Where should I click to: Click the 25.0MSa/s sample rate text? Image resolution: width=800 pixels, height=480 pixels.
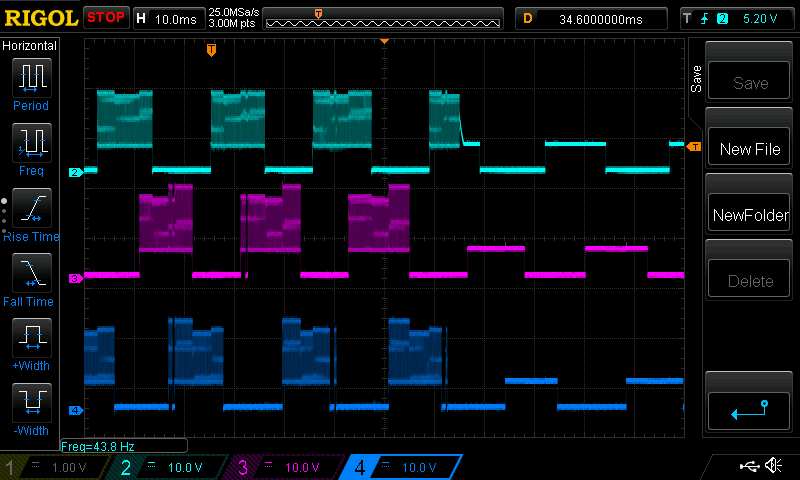(x=234, y=12)
